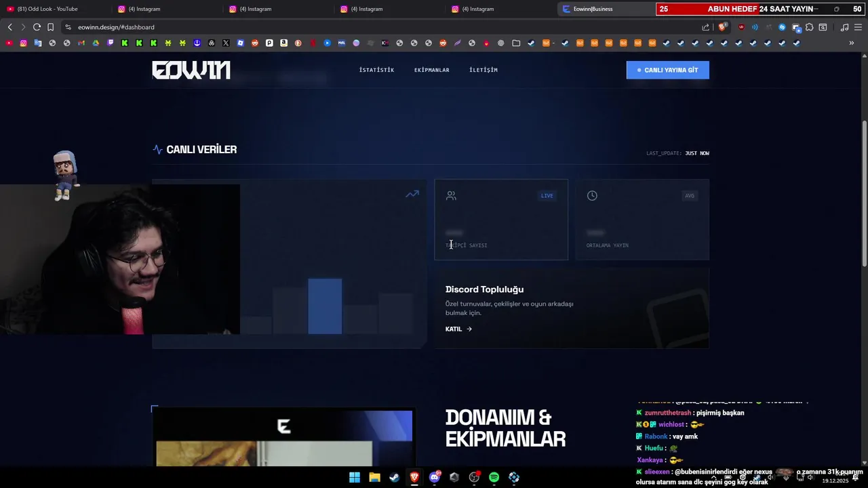Viewport: 868px width, 488px height.
Task: Open Discord from taskbar
Action: point(435,477)
